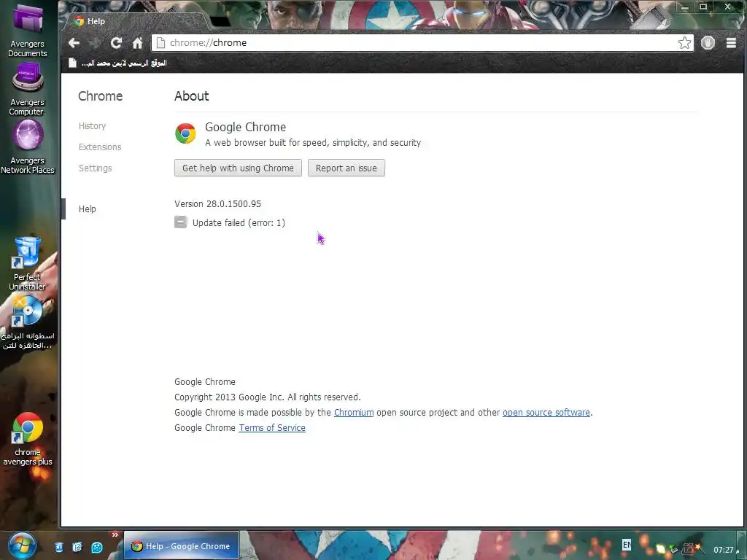Click the Show Desktop strip at taskbar end
The width and height of the screenshot is (747, 560).
tap(741, 545)
